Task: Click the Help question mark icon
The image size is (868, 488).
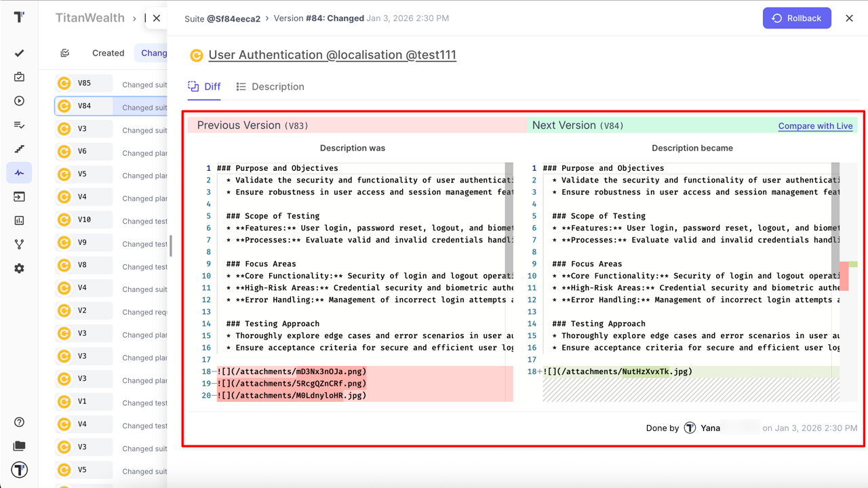Action: tap(19, 422)
